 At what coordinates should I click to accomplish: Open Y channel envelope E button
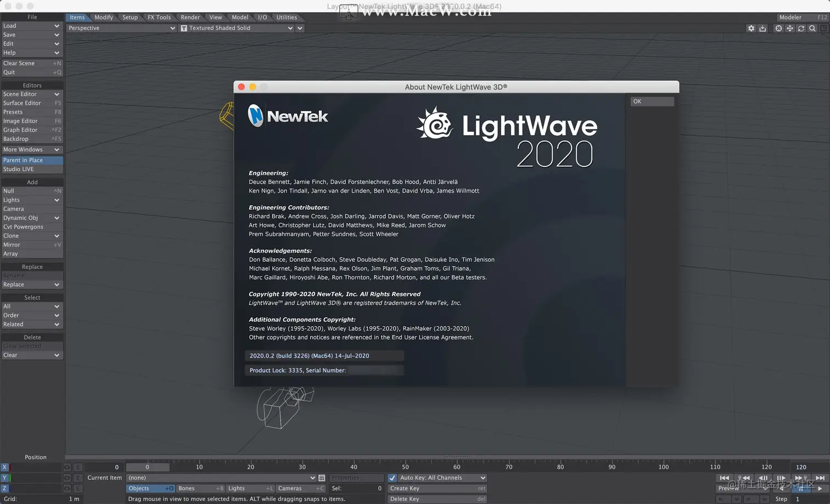pyautogui.click(x=78, y=478)
